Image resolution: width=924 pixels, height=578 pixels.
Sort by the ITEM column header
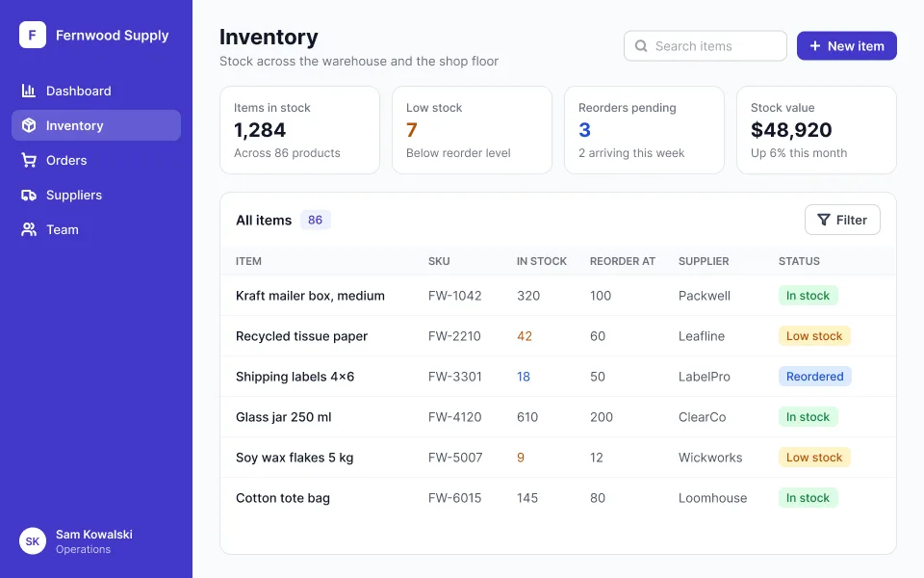pos(248,261)
